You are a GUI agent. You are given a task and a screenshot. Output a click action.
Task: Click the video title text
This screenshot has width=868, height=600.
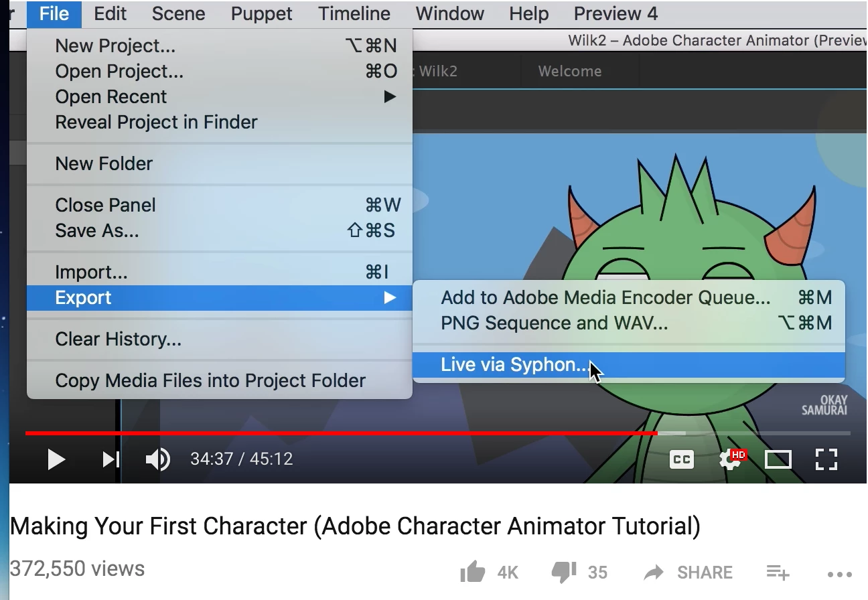tap(355, 526)
